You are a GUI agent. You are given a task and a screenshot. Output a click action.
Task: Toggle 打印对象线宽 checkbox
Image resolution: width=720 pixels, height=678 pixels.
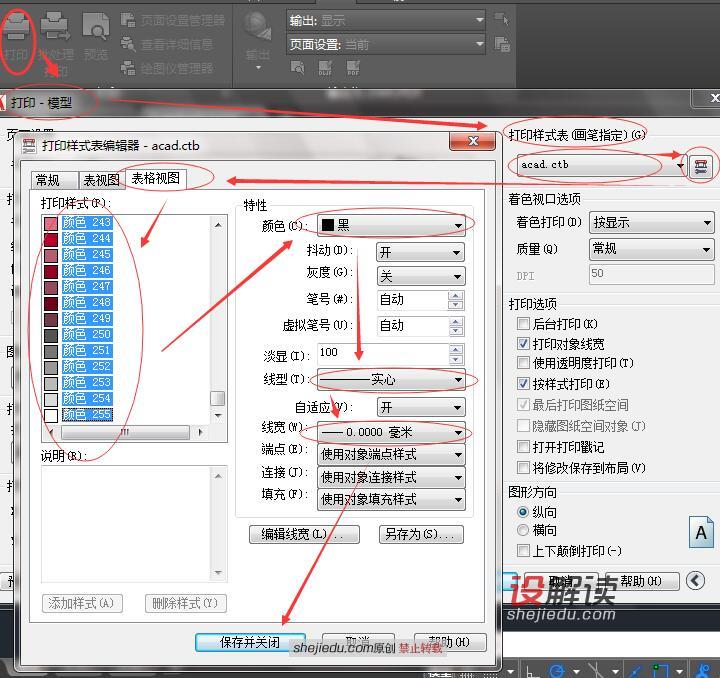point(523,343)
